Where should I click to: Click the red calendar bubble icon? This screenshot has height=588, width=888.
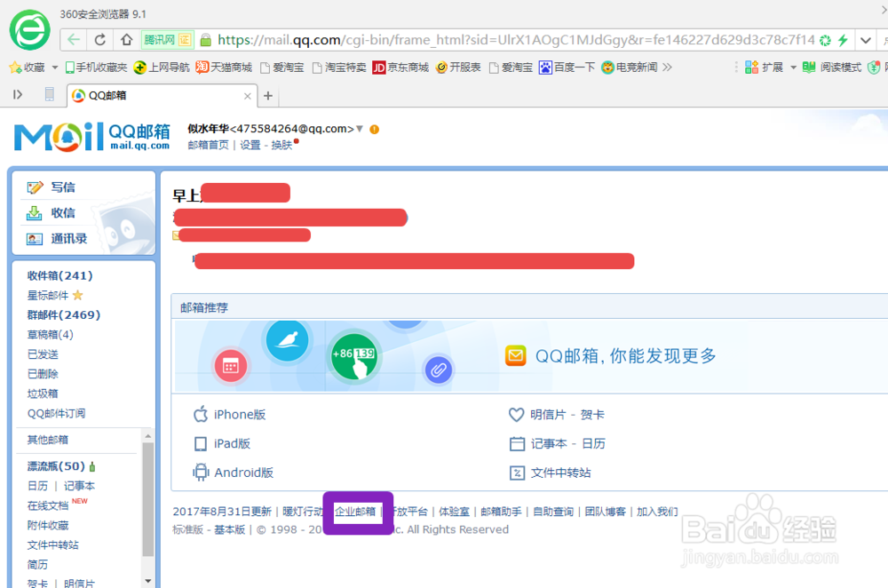click(x=231, y=366)
